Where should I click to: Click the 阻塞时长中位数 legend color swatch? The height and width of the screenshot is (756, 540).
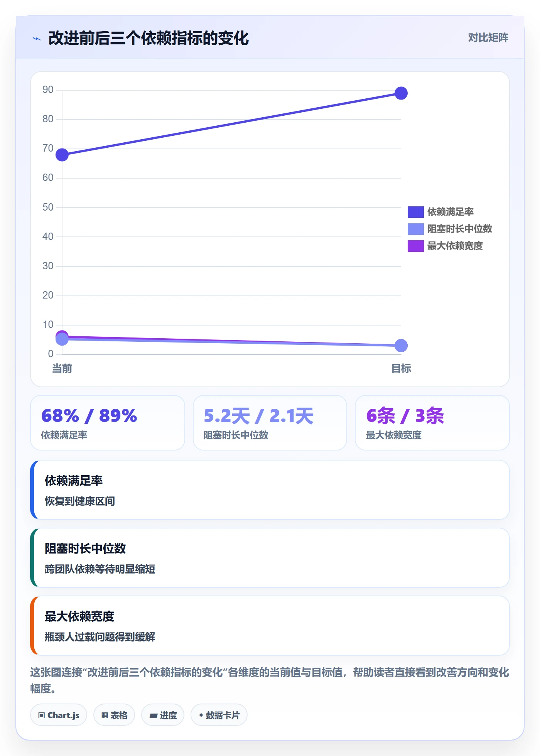pos(415,229)
